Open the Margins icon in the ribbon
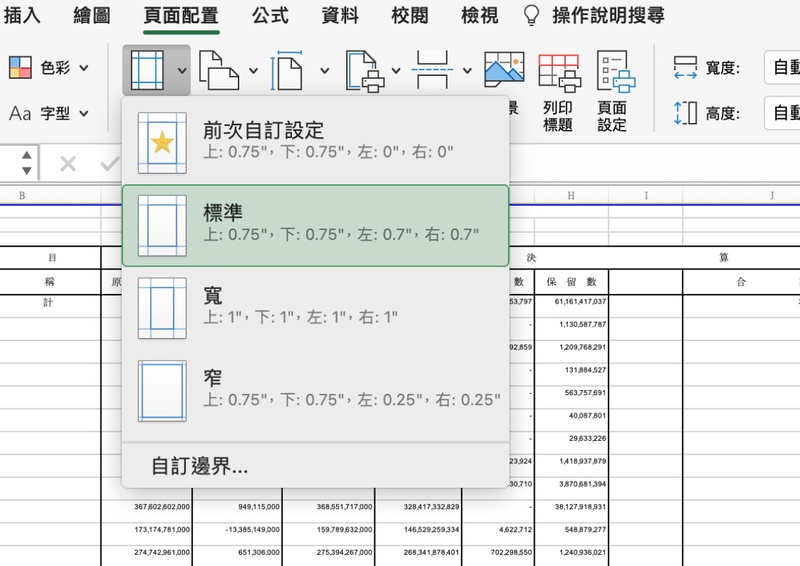 pos(147,70)
